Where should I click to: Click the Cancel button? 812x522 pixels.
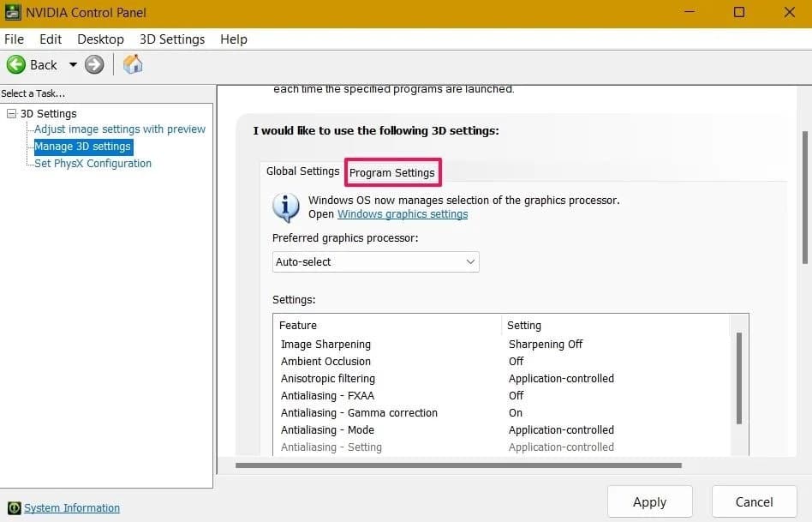pos(754,501)
